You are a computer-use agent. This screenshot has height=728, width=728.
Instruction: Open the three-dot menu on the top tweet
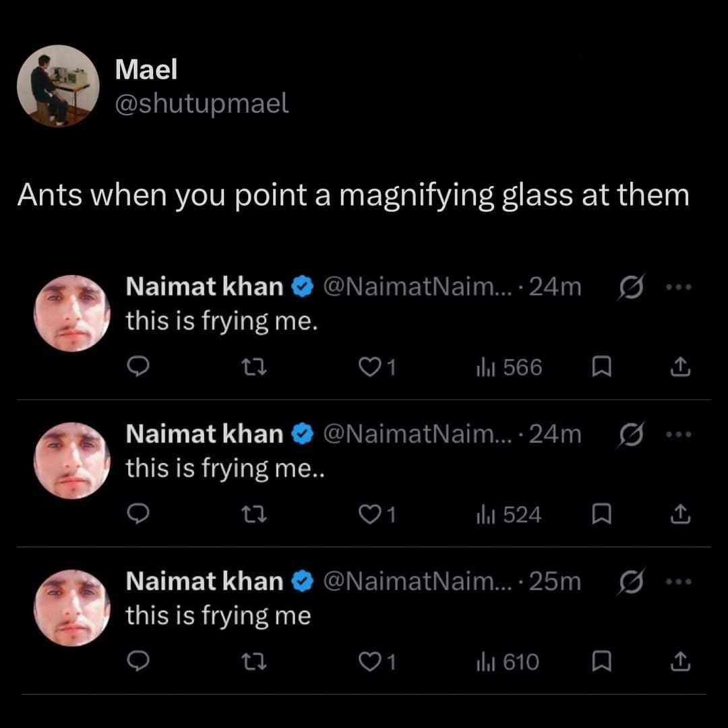(679, 286)
